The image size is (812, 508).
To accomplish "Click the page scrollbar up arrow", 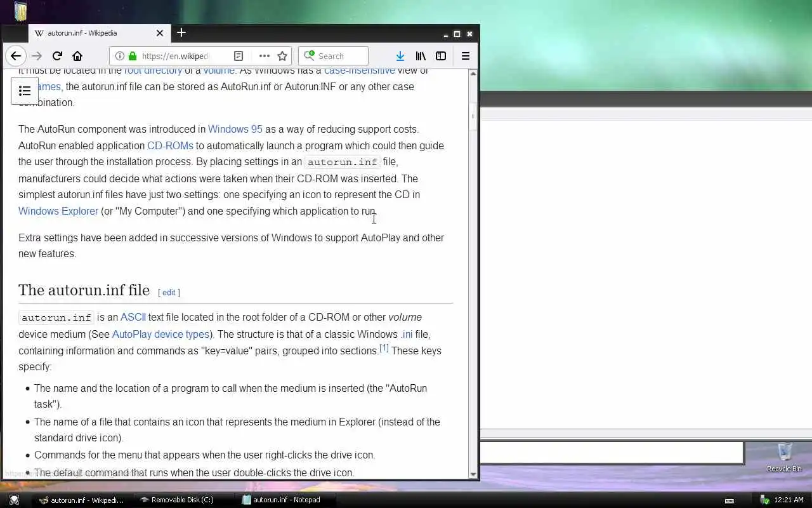I will click(473, 74).
